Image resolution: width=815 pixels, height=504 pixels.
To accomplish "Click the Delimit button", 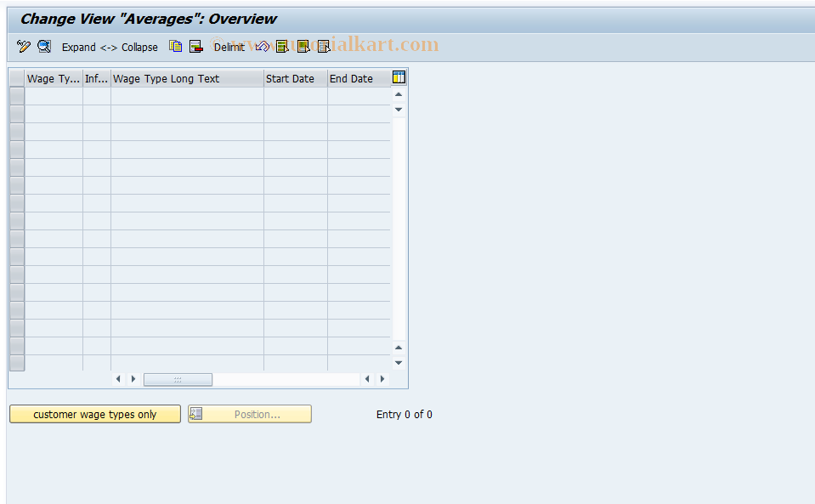I will pos(229,48).
